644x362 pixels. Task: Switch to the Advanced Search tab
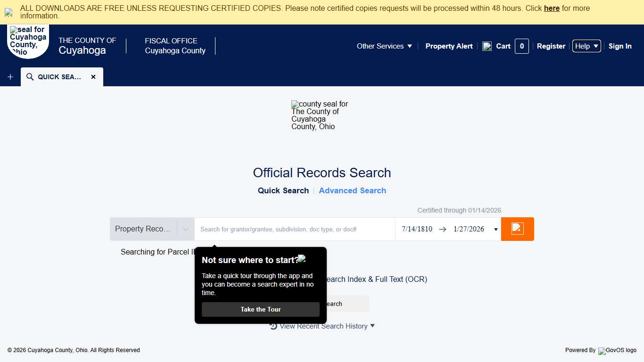point(352,190)
